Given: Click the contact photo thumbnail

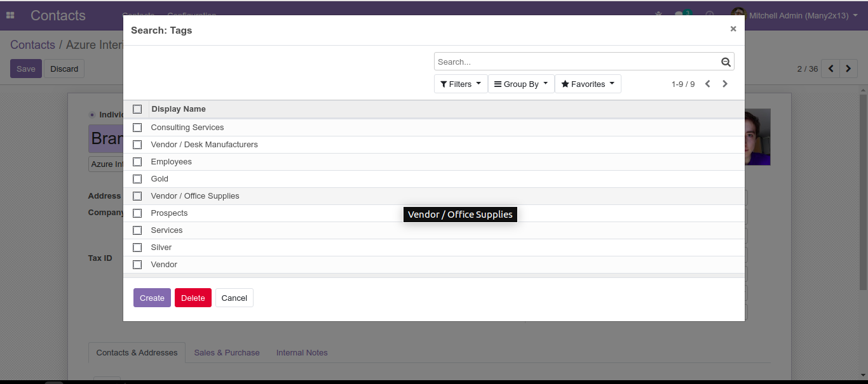Looking at the screenshot, I should coord(757,137).
